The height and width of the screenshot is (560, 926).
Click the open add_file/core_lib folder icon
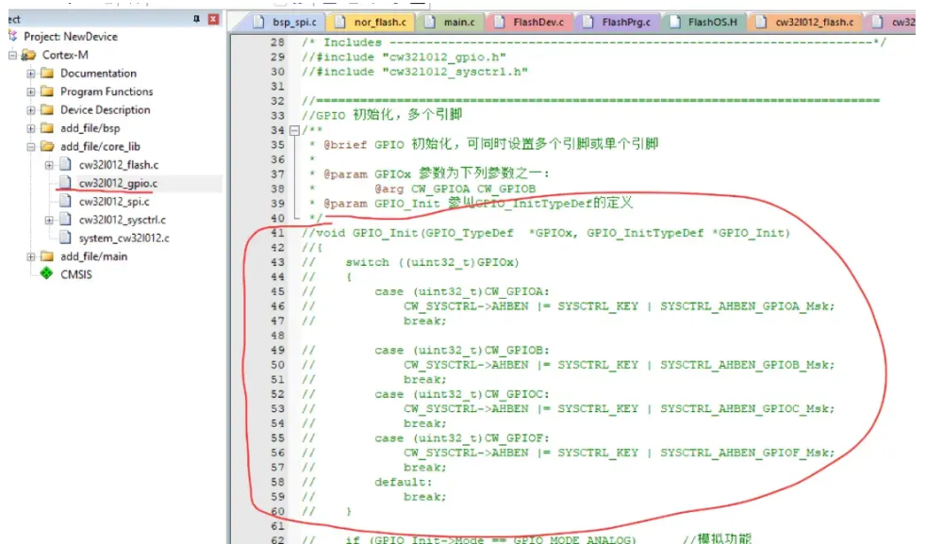[x=47, y=146]
